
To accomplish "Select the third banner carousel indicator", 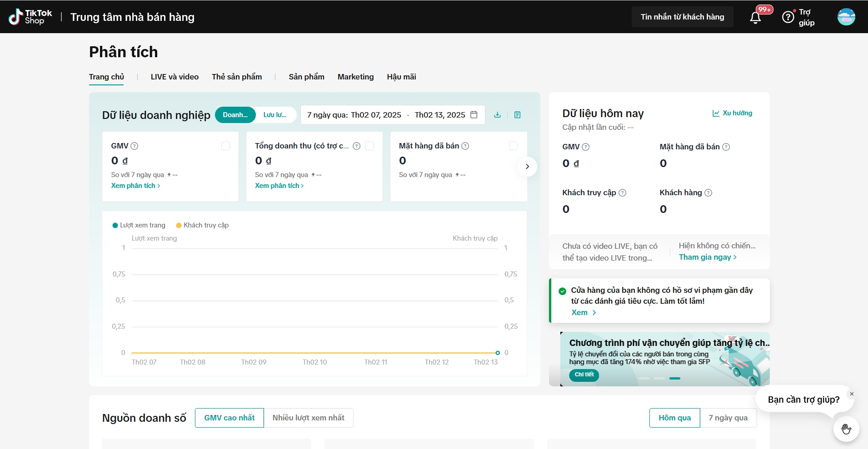I will coord(675,378).
